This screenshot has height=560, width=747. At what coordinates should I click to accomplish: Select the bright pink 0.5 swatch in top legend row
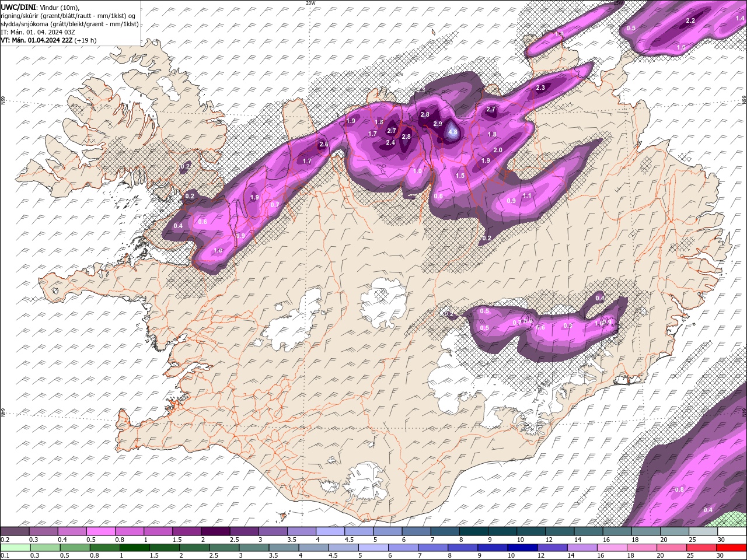point(100,531)
